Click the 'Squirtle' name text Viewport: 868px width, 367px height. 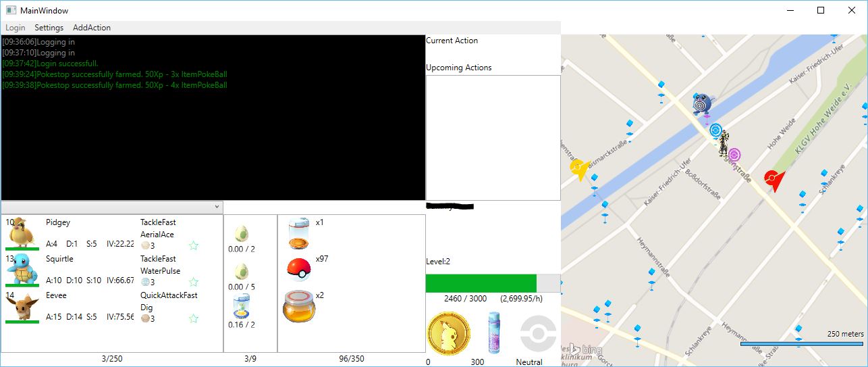click(59, 259)
